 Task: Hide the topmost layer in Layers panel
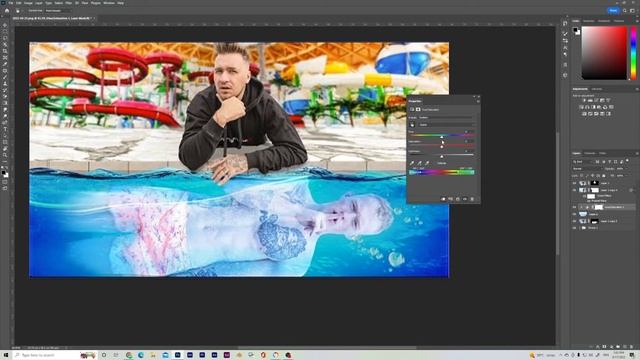(x=575, y=183)
